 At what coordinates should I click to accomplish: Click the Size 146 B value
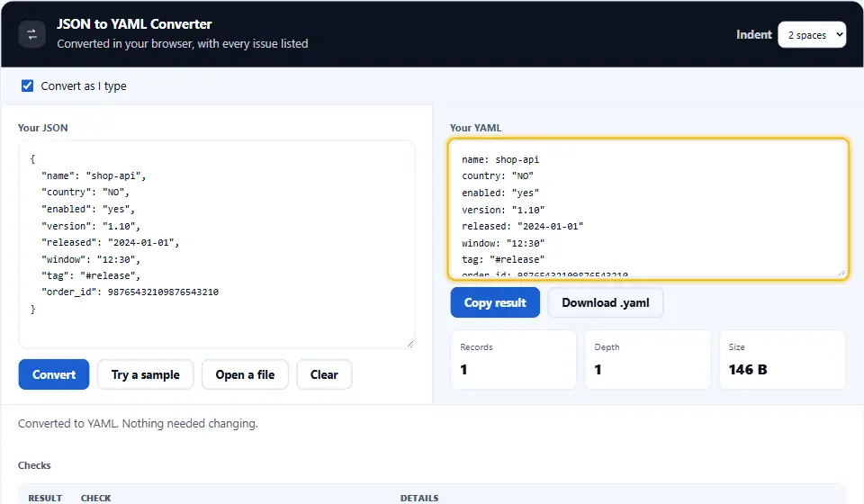748,370
